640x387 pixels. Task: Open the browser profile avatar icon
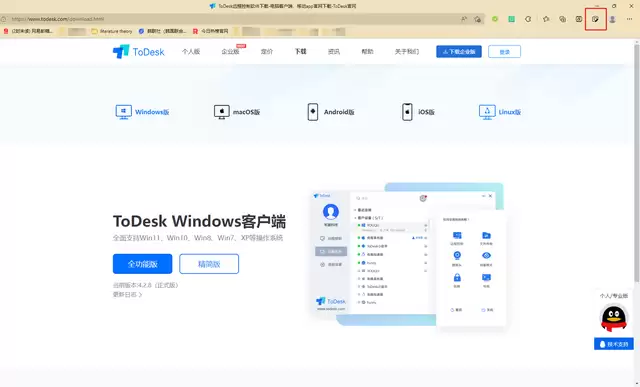(x=612, y=19)
